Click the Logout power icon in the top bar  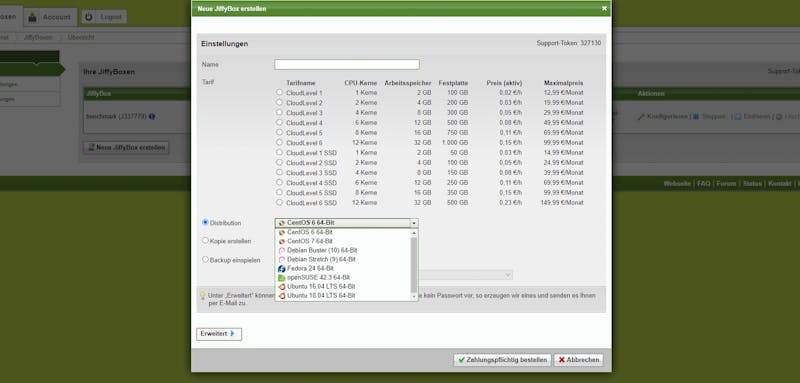click(89, 17)
